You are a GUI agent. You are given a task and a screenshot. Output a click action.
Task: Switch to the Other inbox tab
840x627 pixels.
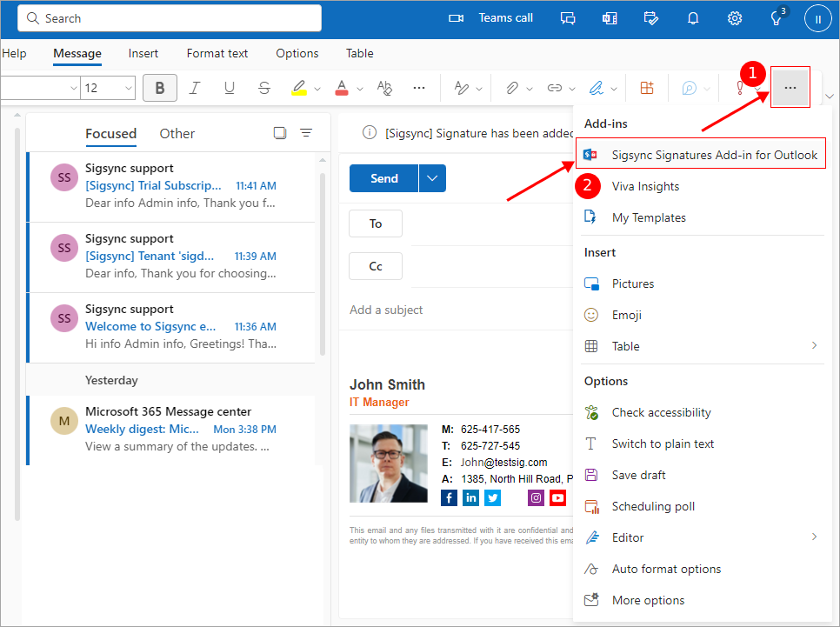[x=177, y=133]
